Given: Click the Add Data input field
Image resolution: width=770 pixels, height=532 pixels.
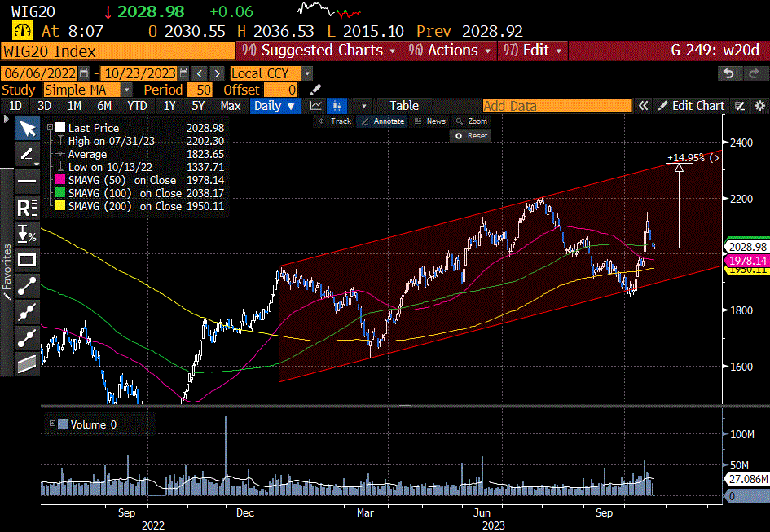Looking at the screenshot, I should (x=557, y=106).
